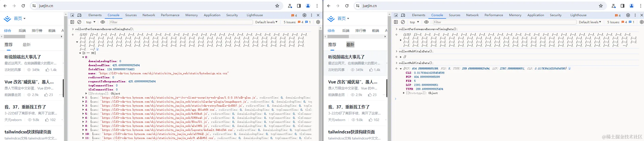The width and height of the screenshot is (644, 141).
Task: Click the show console sidebar icon in right window
Action: (396, 22)
